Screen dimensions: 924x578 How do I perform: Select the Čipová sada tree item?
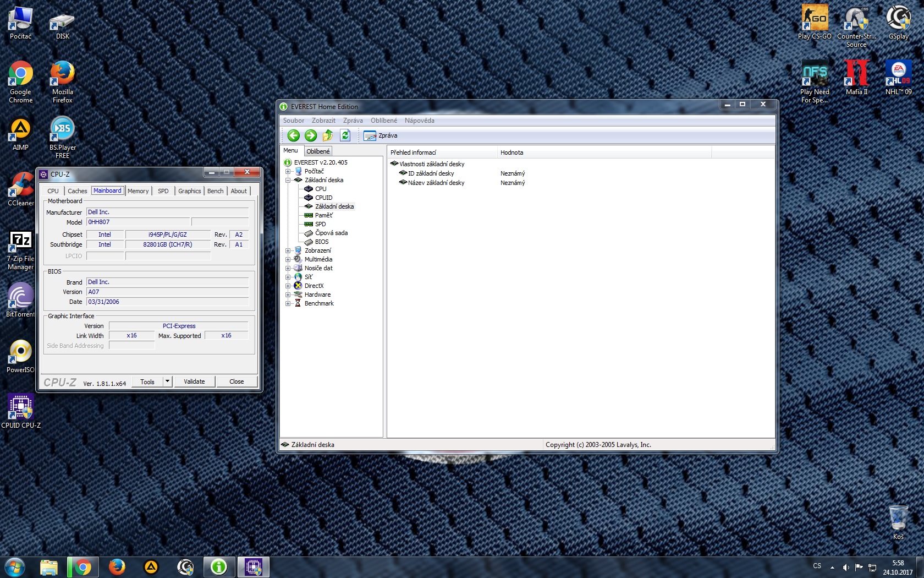click(x=331, y=233)
